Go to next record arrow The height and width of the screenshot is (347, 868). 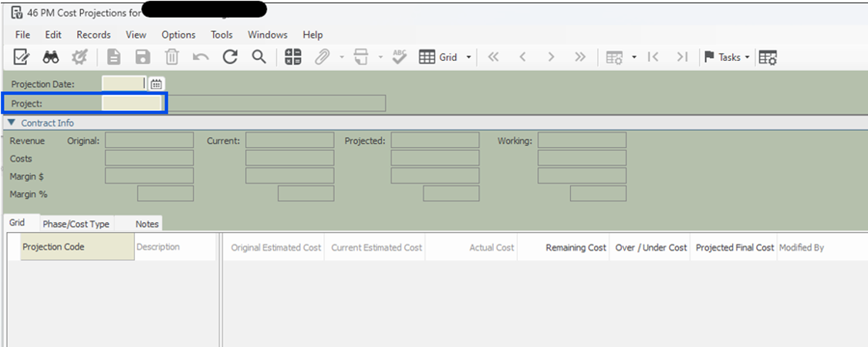pos(551,57)
